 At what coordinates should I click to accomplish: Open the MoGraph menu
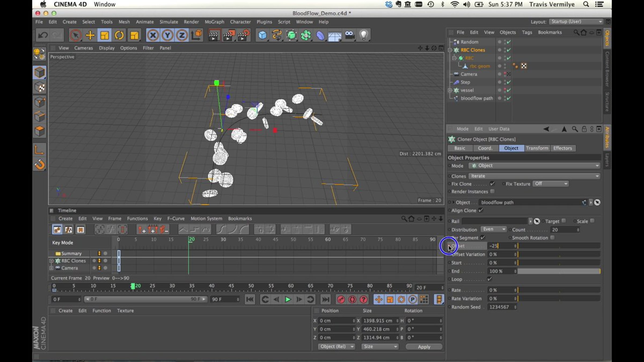point(214,22)
